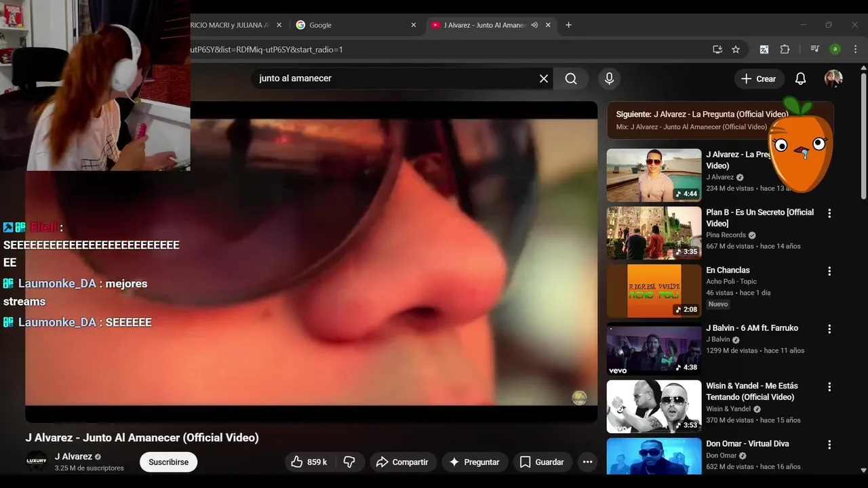Open the green Chrome profile icon
Screen dimensions: 868x488
[x=835, y=49]
